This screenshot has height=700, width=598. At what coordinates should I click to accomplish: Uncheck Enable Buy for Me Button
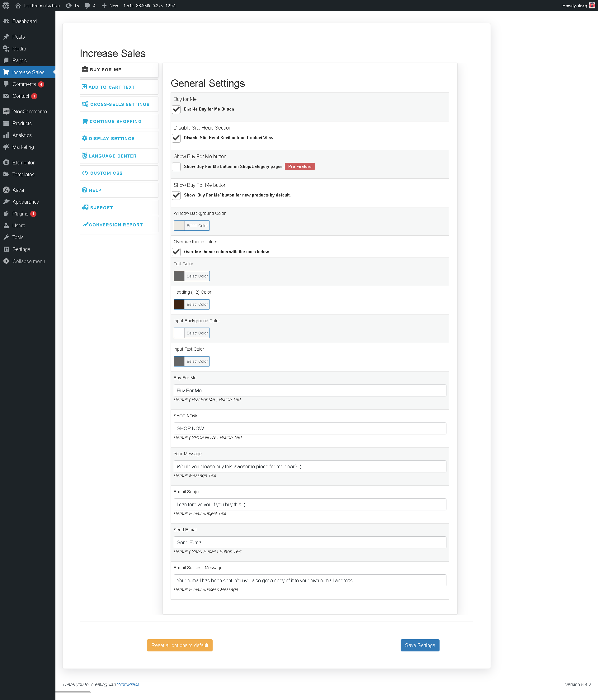tap(176, 110)
